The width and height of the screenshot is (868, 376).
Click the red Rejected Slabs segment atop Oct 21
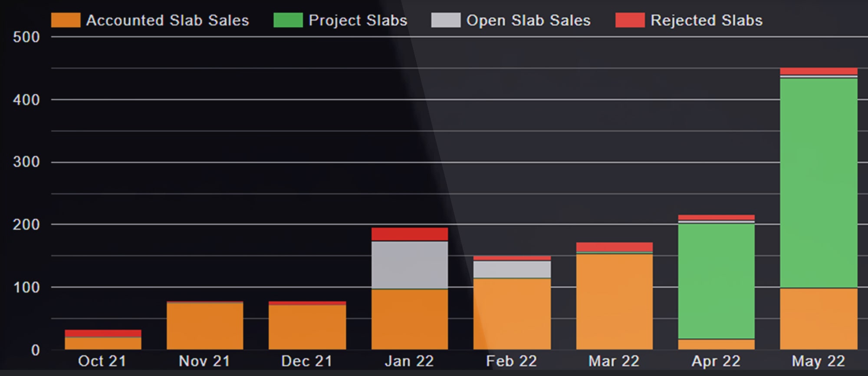(x=103, y=333)
